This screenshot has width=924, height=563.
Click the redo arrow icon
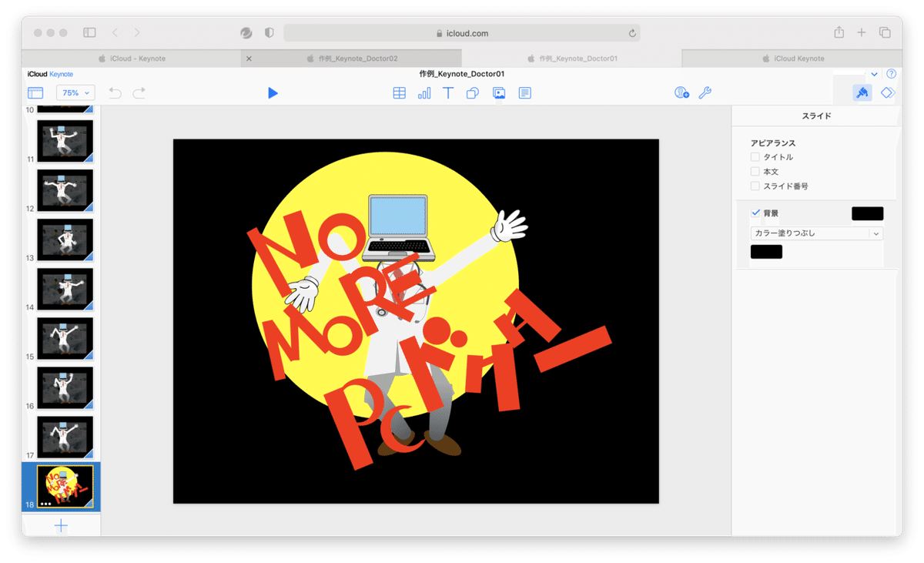139,92
